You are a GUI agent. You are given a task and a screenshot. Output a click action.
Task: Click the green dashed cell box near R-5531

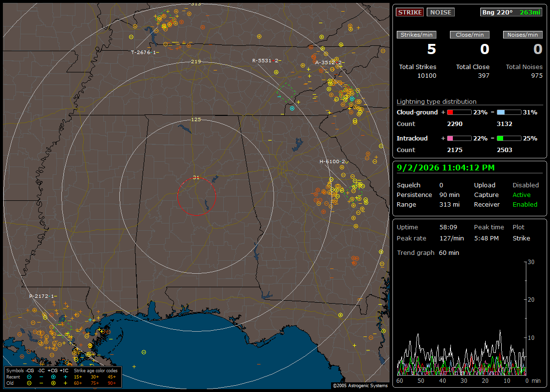click(x=286, y=93)
